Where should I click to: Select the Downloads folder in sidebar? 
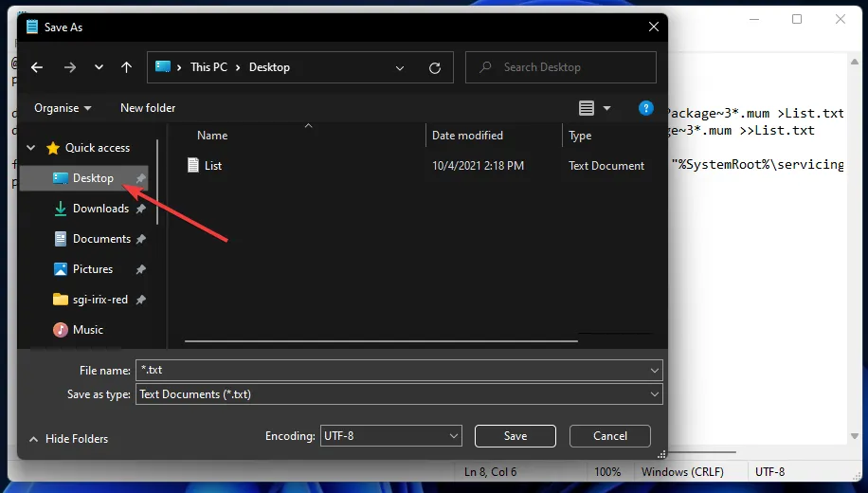[99, 209]
